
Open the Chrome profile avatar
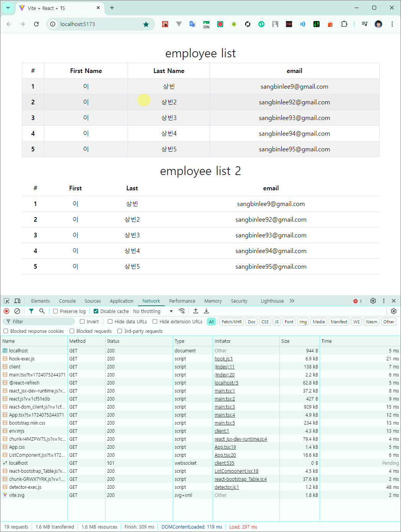pyautogui.click(x=378, y=24)
